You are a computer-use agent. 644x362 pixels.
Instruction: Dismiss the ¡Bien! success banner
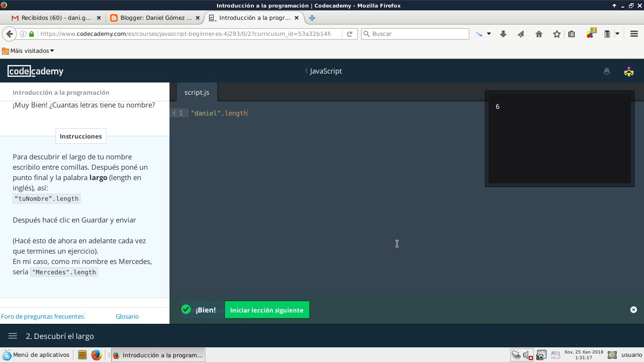point(634,310)
